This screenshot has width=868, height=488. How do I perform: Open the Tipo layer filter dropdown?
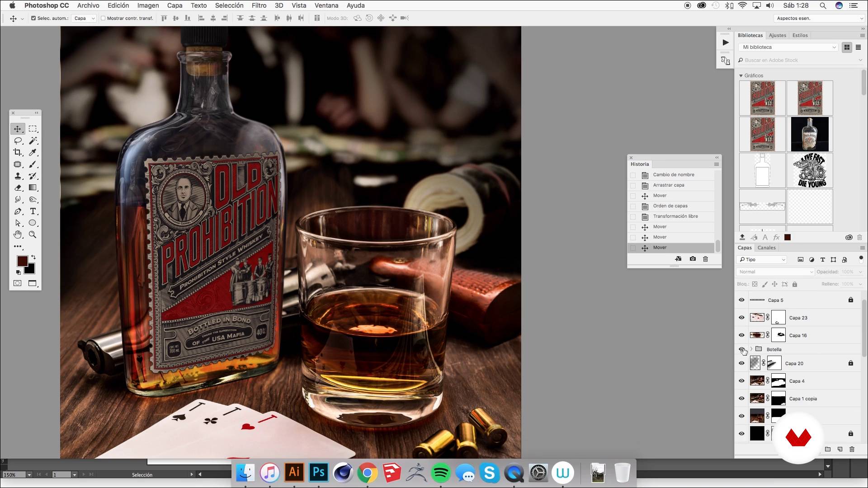[762, 259]
